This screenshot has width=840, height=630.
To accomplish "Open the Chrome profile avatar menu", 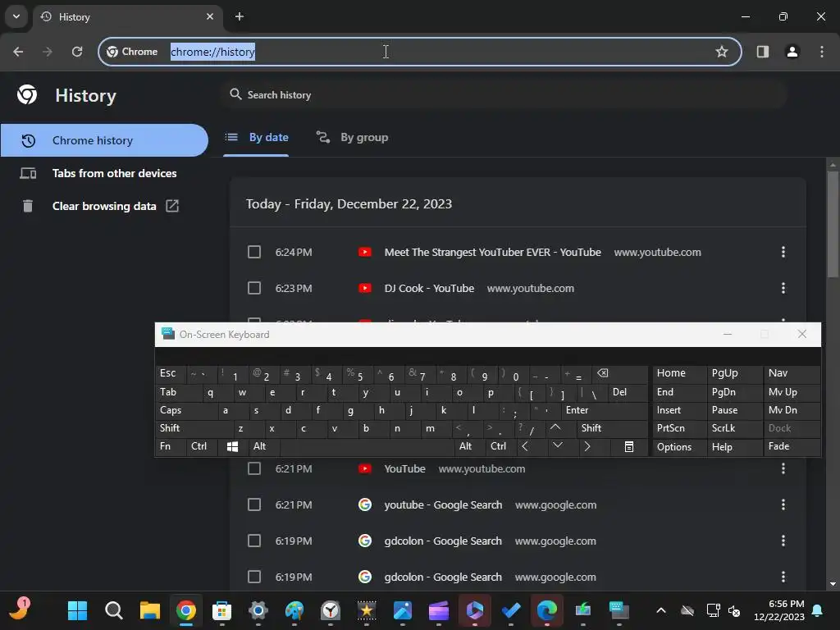I will tap(792, 52).
